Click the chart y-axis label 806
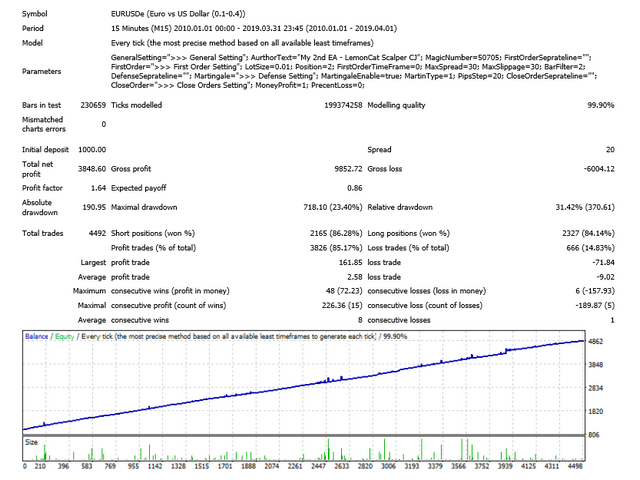 click(594, 435)
